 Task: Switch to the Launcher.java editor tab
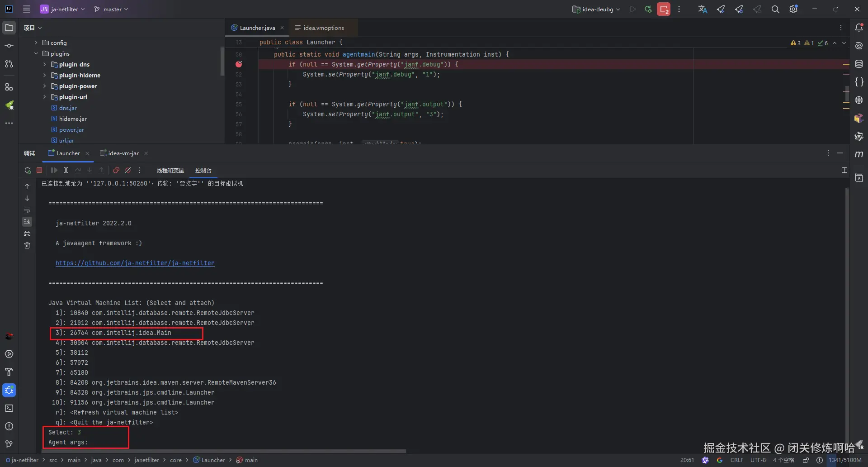pos(257,28)
